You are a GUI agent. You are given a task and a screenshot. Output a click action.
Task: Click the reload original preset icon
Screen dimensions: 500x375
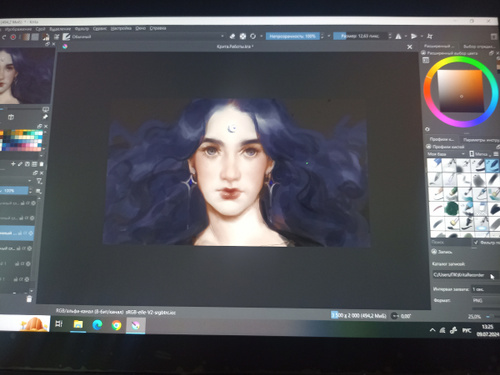[253, 36]
